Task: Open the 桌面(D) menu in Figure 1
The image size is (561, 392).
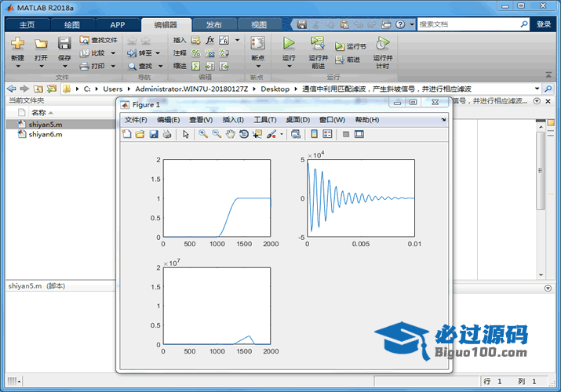Action: pos(297,120)
